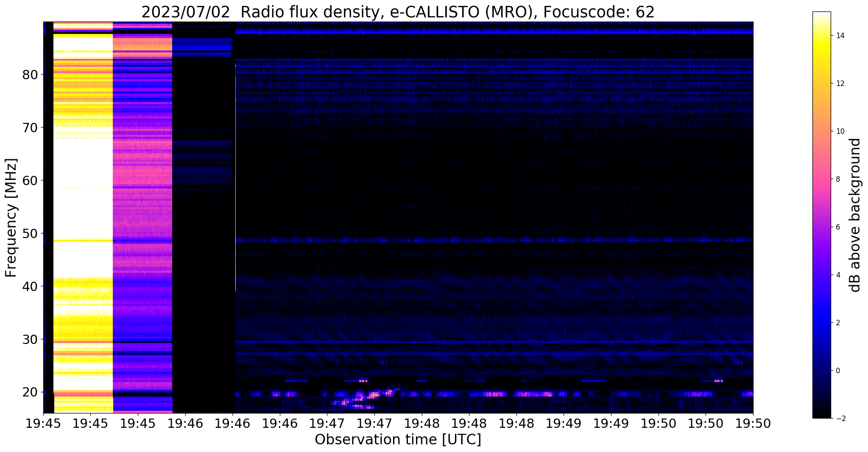The width and height of the screenshot is (868, 452).
Task: Click the plot title mentioning e-CALLISTO (MRO)
Action: click(398, 12)
